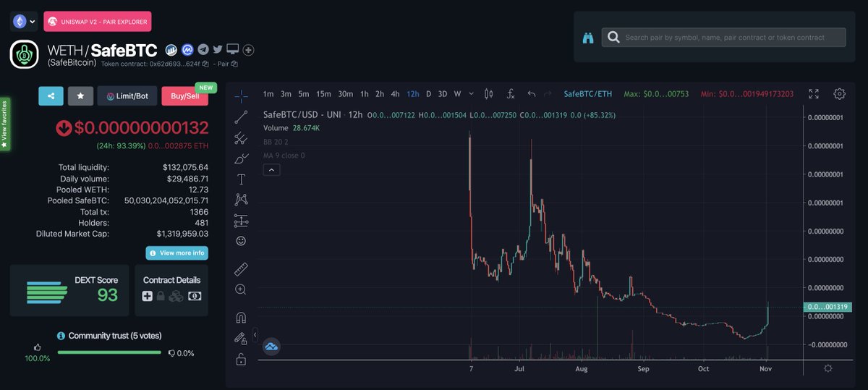
Task: Open chart settings gear in top toolbar
Action: click(839, 94)
